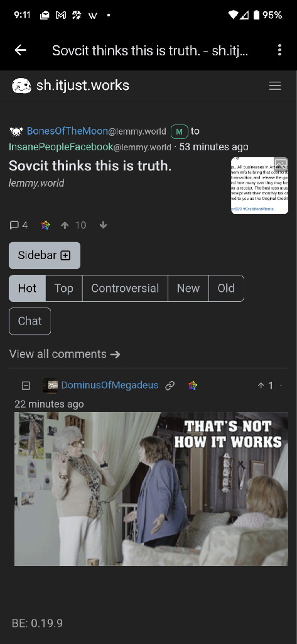Tap the sh.itjust.works site logo
The image size is (297, 644).
pos(22,86)
